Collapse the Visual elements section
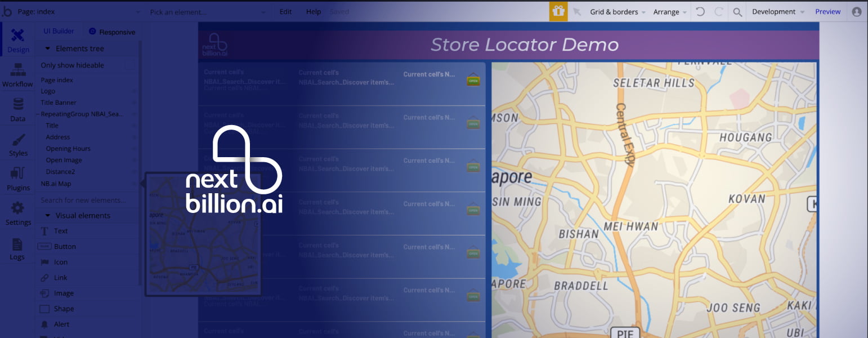Image resolution: width=868 pixels, height=338 pixels. point(48,216)
